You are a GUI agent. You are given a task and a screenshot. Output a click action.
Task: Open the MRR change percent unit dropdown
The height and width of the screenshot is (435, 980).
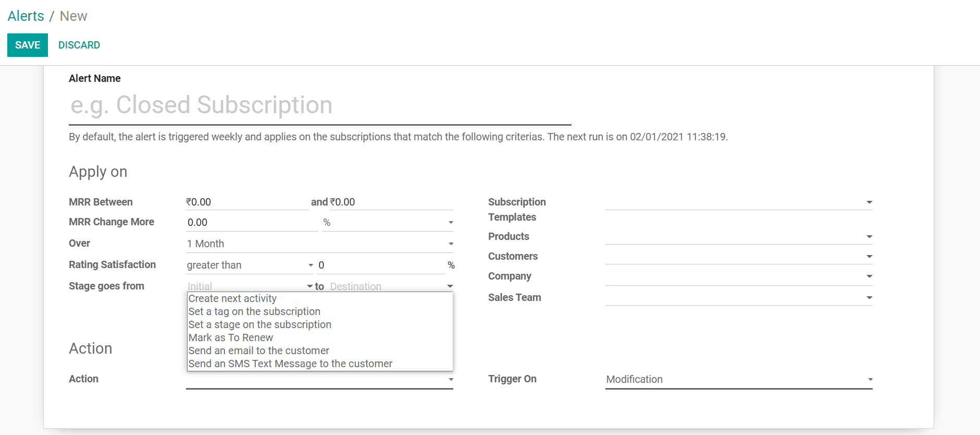point(388,223)
